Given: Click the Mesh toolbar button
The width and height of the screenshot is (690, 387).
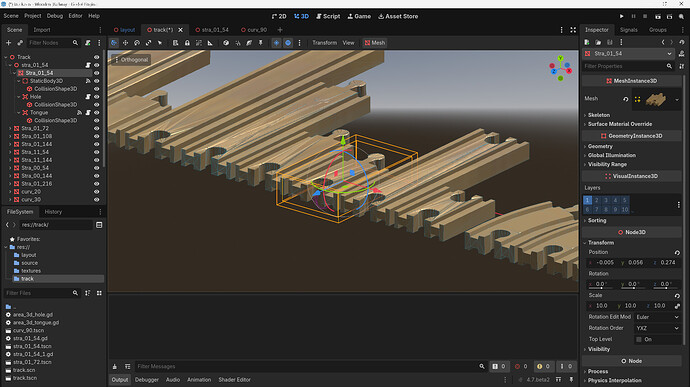Looking at the screenshot, I should 375,43.
